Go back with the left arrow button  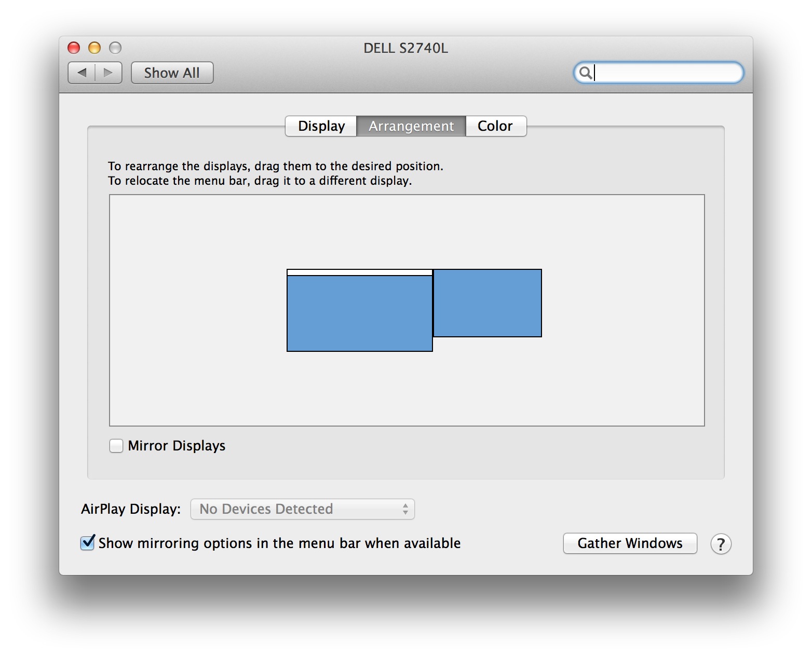click(x=82, y=73)
